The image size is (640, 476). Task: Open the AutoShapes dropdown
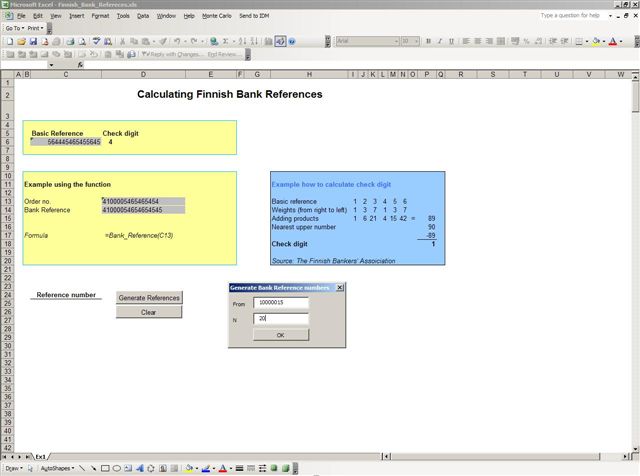[x=57, y=468]
